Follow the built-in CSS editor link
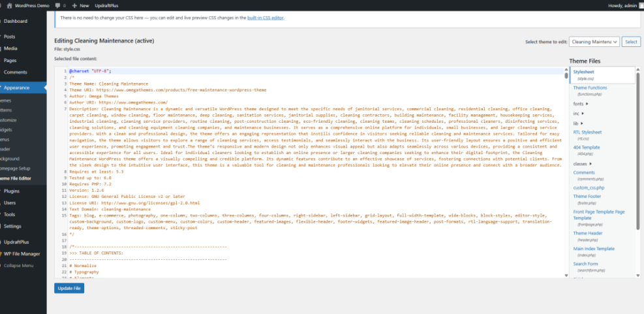Viewport: 644px width, 314px height. pos(266,18)
